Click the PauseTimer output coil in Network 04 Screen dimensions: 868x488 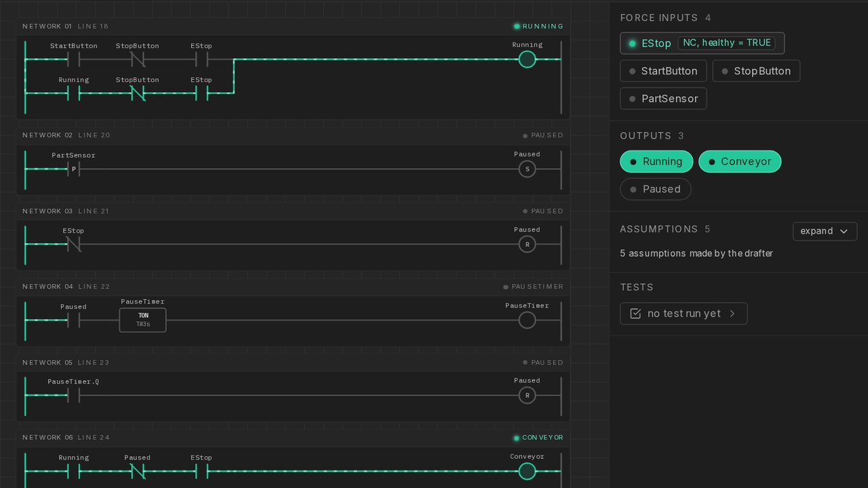coord(527,320)
